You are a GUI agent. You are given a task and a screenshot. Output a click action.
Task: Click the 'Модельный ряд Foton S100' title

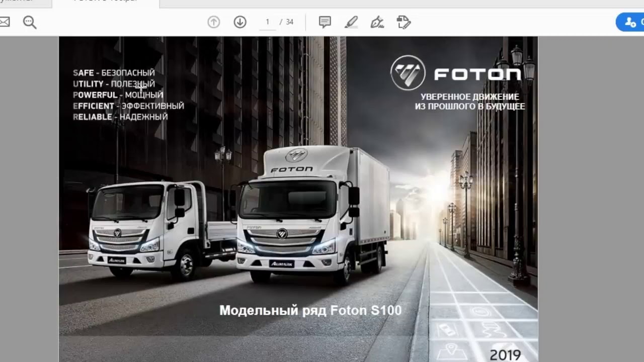310,310
